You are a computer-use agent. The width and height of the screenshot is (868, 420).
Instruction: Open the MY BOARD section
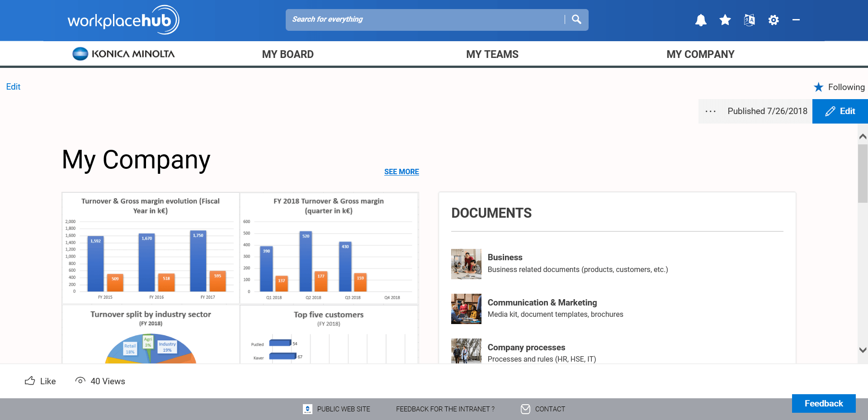(288, 54)
